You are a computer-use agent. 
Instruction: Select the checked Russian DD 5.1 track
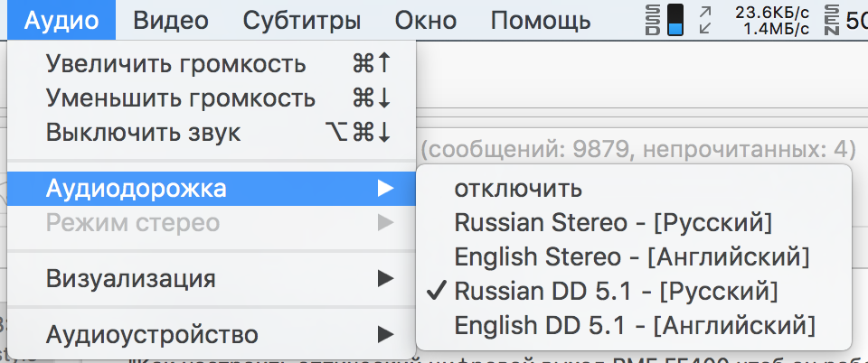coord(615,291)
